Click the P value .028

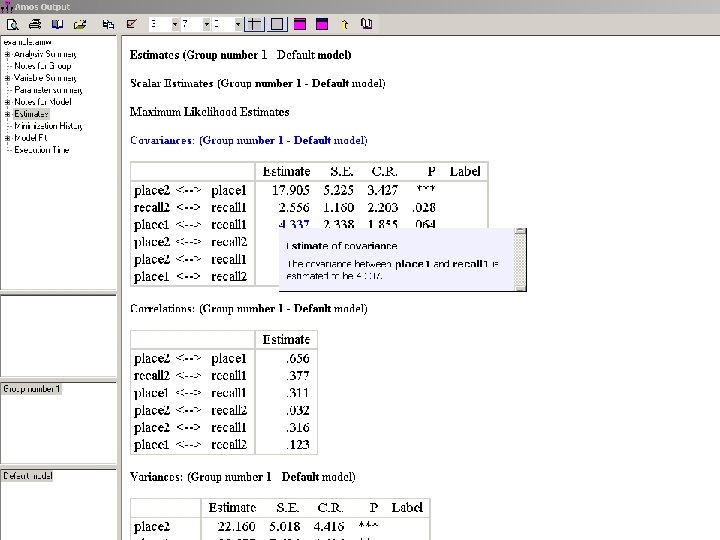pos(424,208)
